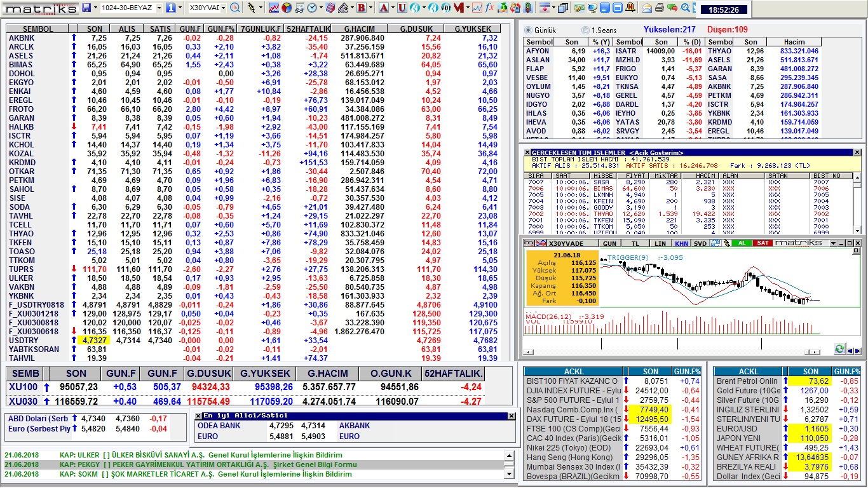Image resolution: width=868 pixels, height=488 pixels.
Task: Open the line chart toolbar icon
Action: point(274,8)
